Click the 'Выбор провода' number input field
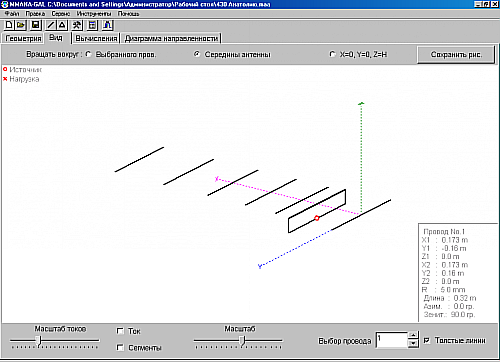Viewport: 500px width, 362px height. 392,340
